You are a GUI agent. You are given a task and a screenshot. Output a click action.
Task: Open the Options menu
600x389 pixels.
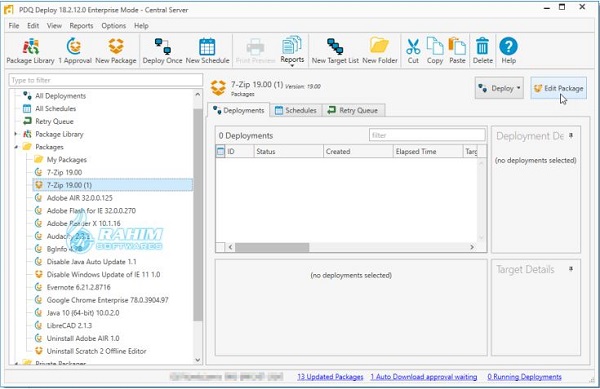click(114, 26)
